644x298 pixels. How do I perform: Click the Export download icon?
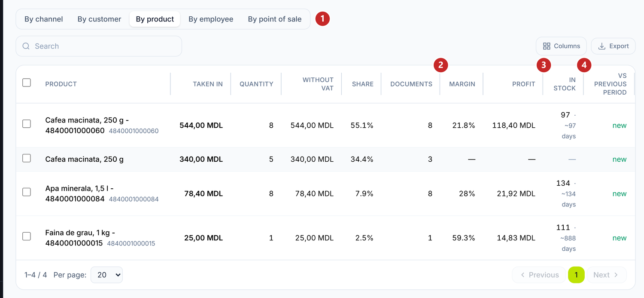coord(602,46)
